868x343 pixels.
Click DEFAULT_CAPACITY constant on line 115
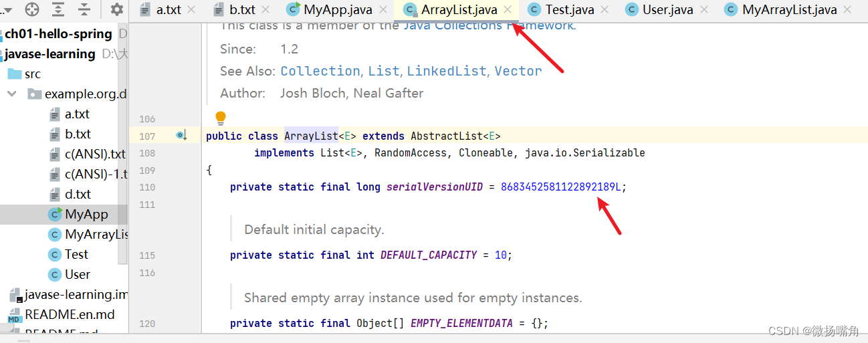(x=428, y=255)
